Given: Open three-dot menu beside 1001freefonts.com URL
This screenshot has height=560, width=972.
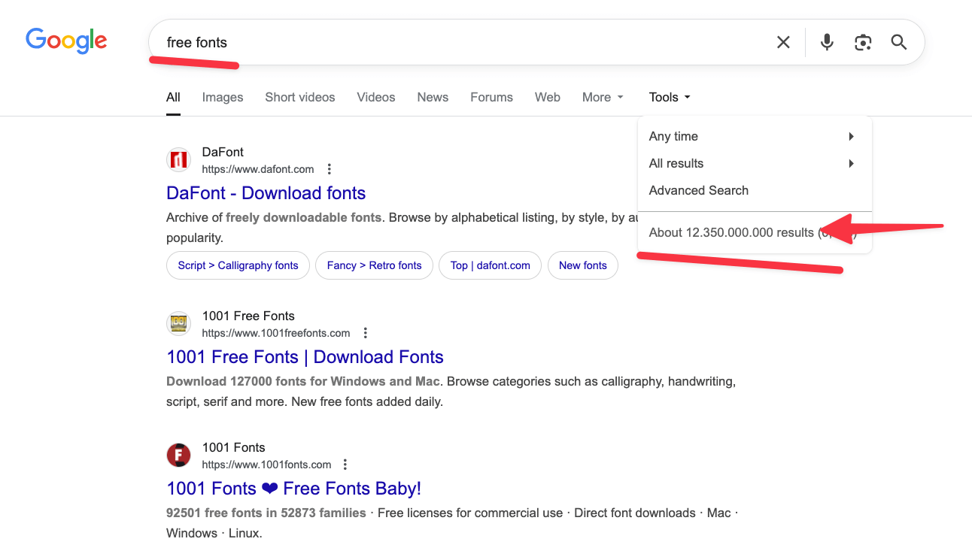Looking at the screenshot, I should pos(365,333).
